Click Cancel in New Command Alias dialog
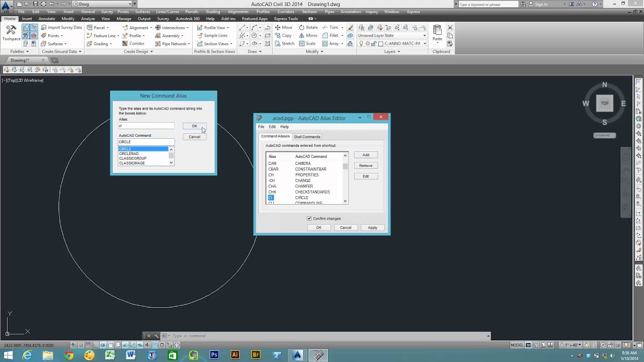This screenshot has width=644, height=362. 194,137
